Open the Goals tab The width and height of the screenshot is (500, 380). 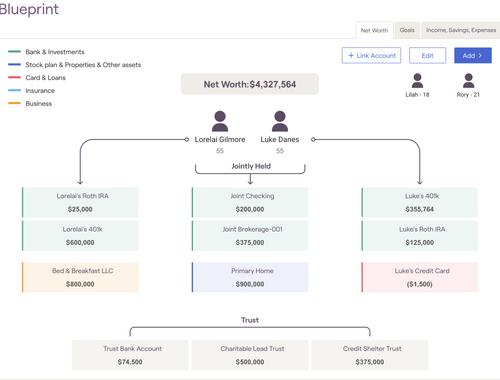click(407, 30)
